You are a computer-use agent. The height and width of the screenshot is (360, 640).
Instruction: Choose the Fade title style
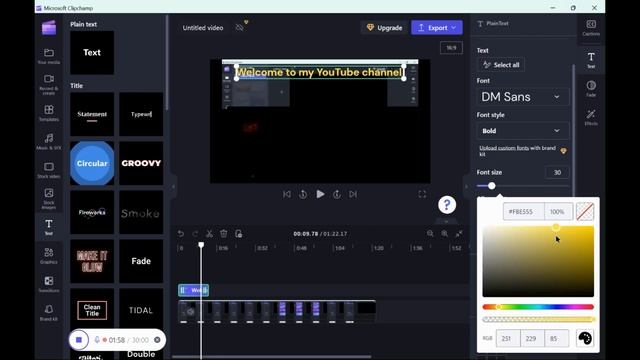point(141,261)
